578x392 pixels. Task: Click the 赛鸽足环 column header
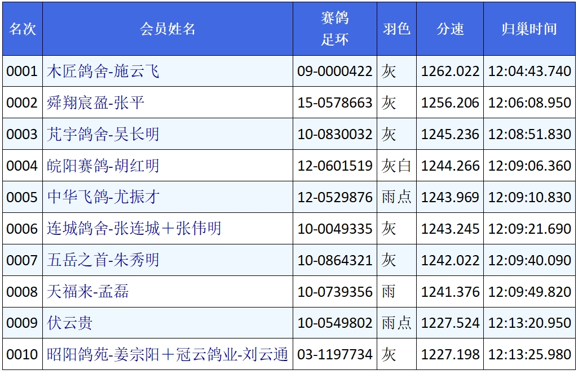[335, 29]
